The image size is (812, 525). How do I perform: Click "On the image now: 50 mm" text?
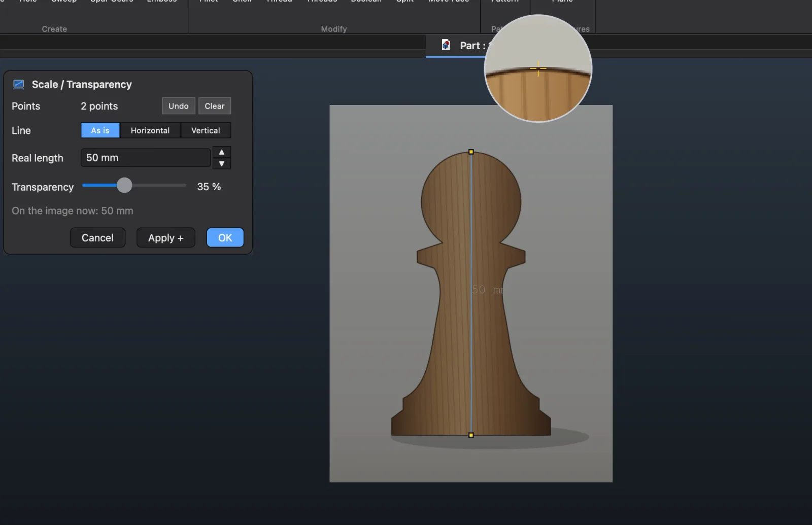(x=73, y=211)
